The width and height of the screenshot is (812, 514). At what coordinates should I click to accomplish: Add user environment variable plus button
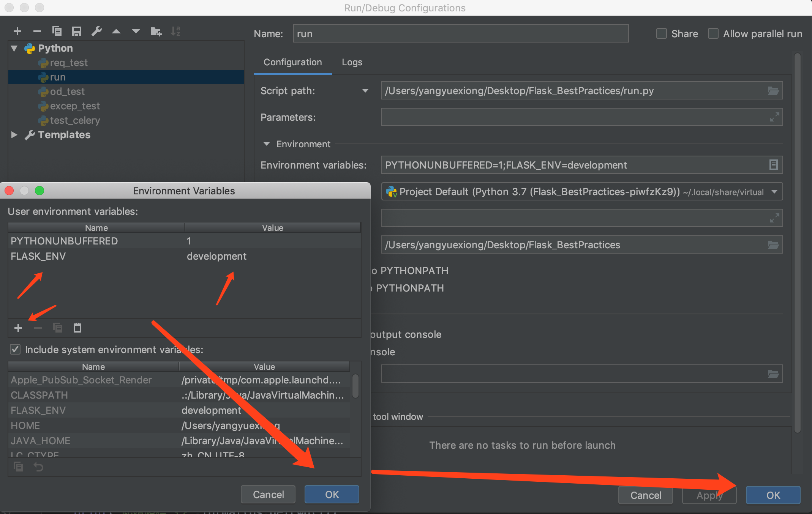18,328
